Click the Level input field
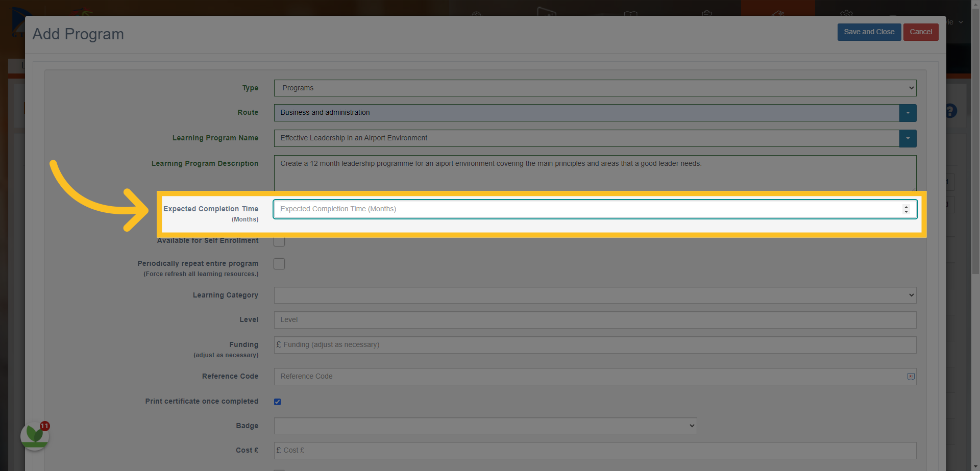This screenshot has width=980, height=471. 595,320
